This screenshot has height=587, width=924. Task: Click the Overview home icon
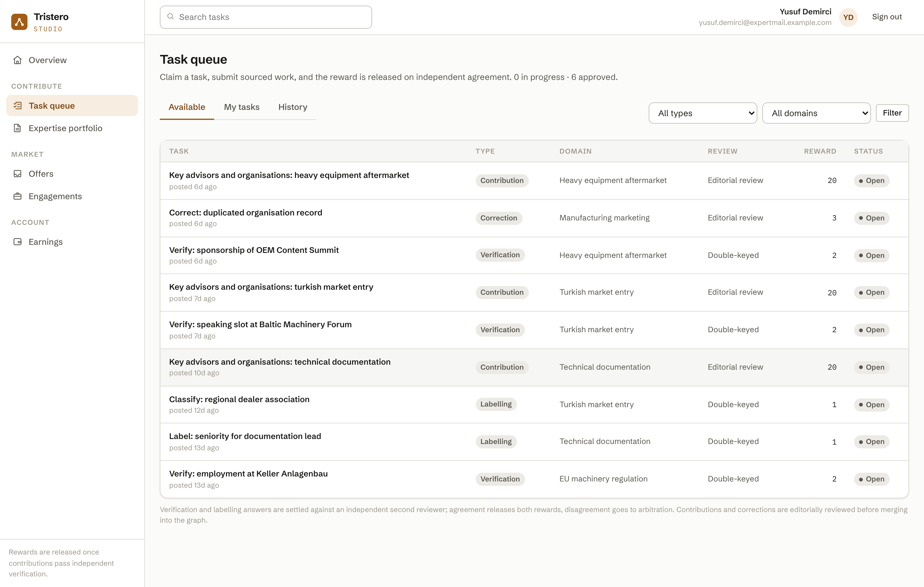click(x=18, y=60)
